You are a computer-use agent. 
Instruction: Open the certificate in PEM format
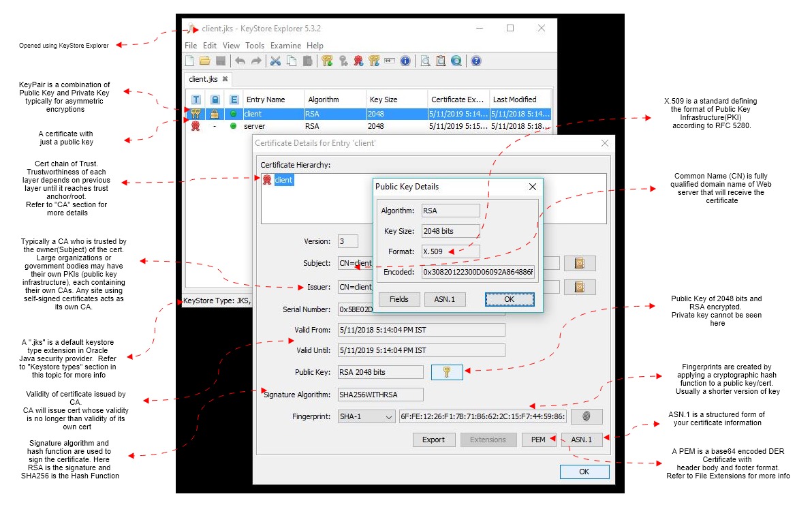pos(539,440)
